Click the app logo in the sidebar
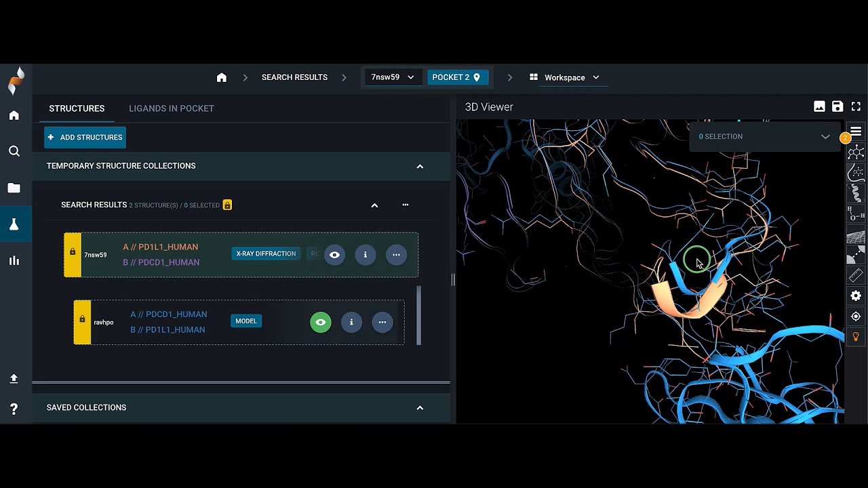 pyautogui.click(x=16, y=81)
